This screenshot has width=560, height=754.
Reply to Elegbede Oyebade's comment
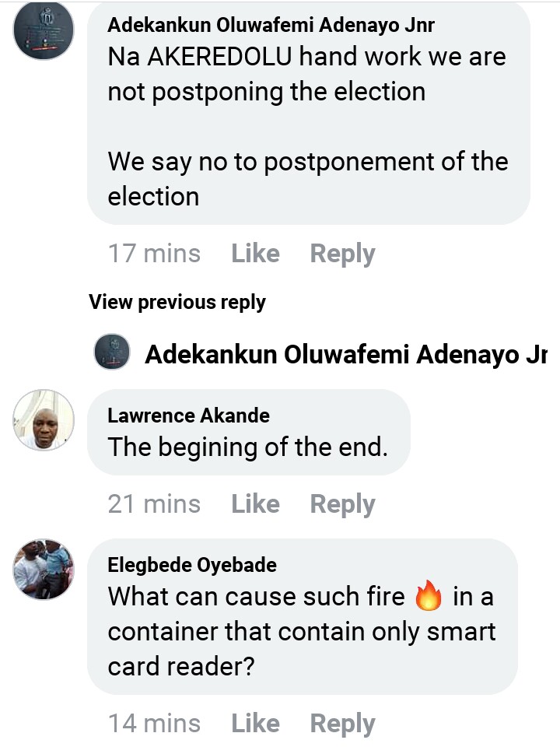tap(342, 724)
